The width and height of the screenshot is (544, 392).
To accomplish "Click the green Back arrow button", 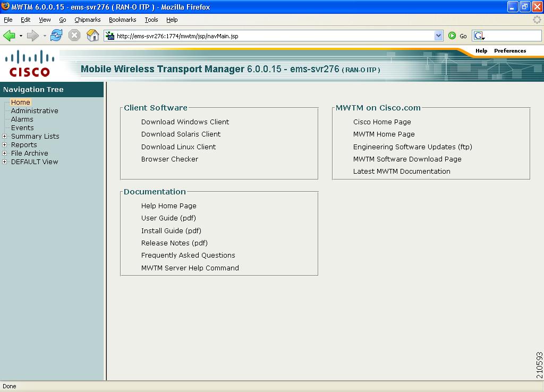I will point(10,36).
